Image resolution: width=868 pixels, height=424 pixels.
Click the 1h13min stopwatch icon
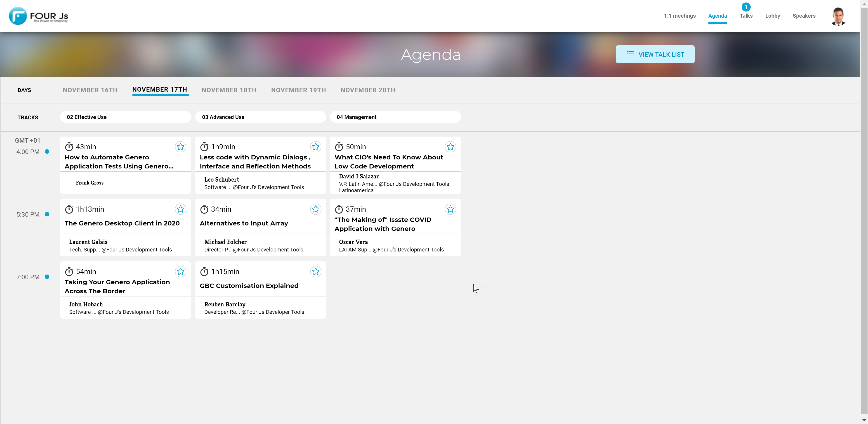[x=69, y=209]
